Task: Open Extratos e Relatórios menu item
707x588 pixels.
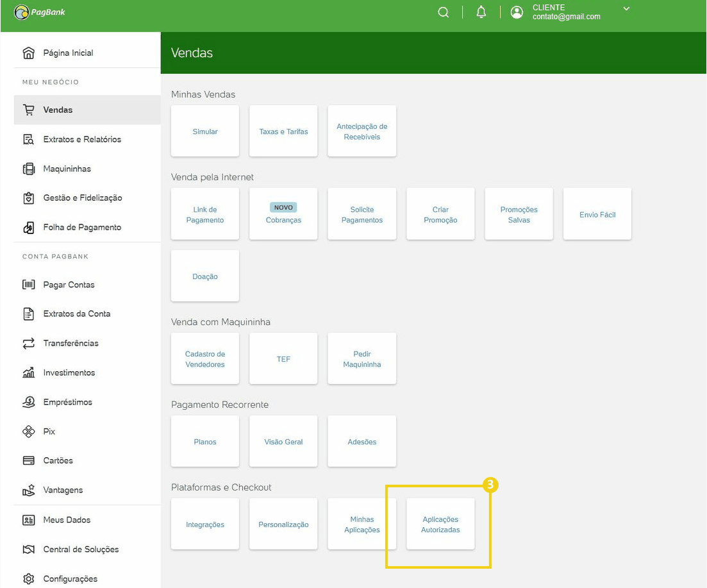Action: tap(87, 139)
